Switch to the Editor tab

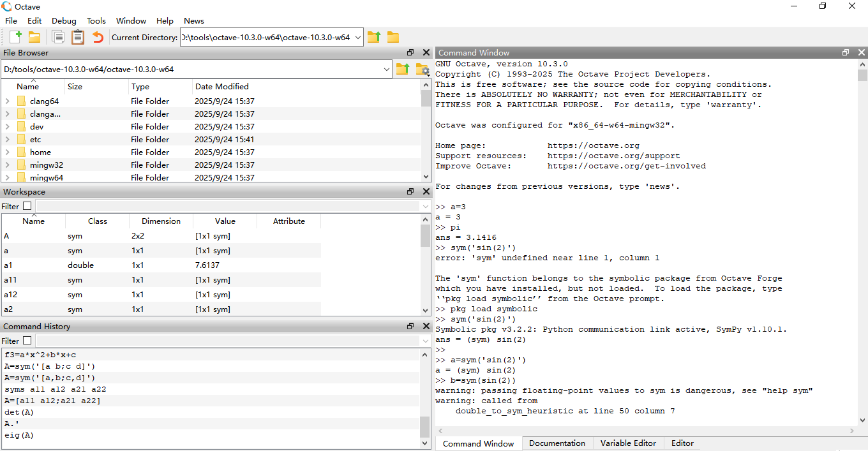click(x=682, y=443)
